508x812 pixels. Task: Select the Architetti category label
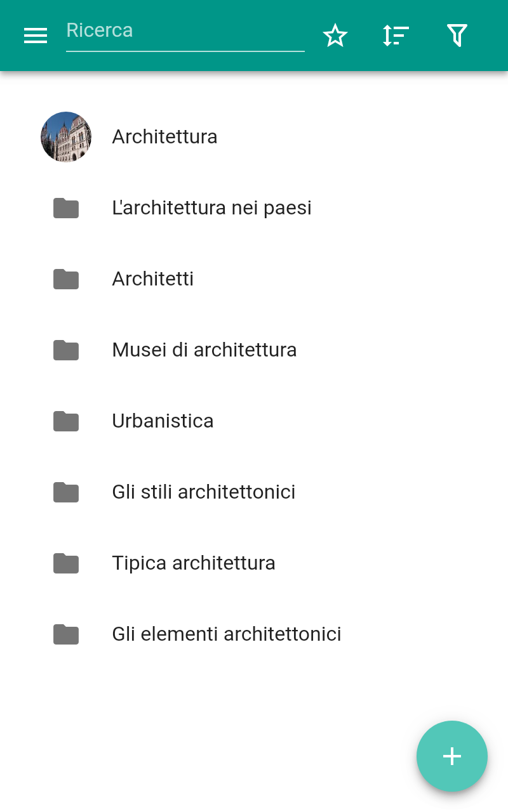coord(153,279)
